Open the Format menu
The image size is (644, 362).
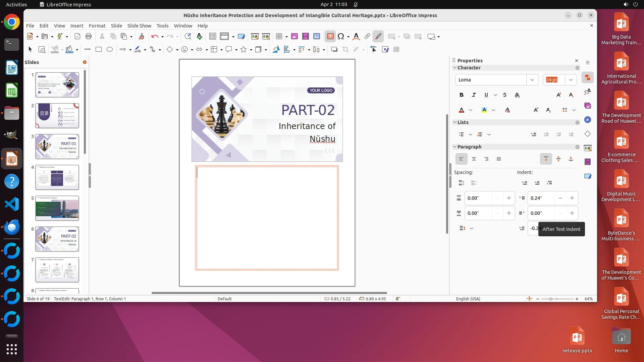pyautogui.click(x=97, y=25)
